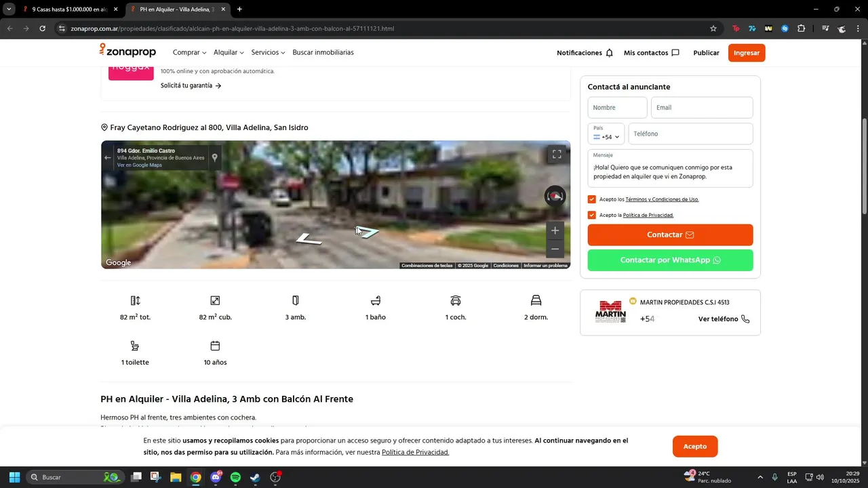Screen dimensions: 868x488
Task: Expand the Servicios dropdown menu
Action: 268,52
